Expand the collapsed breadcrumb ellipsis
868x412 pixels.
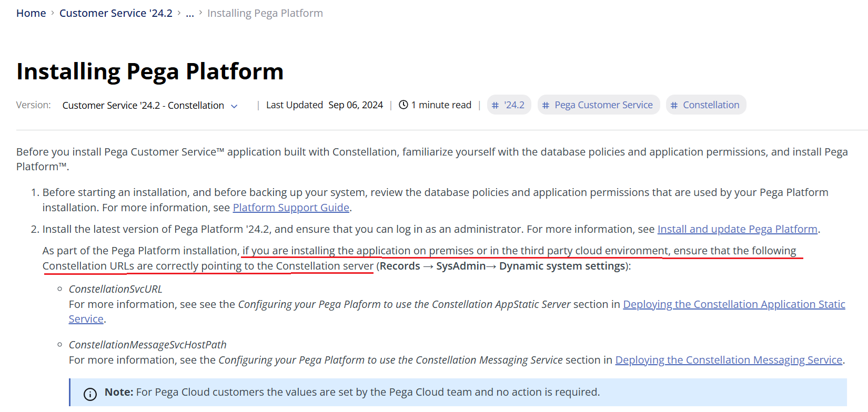[x=190, y=13]
